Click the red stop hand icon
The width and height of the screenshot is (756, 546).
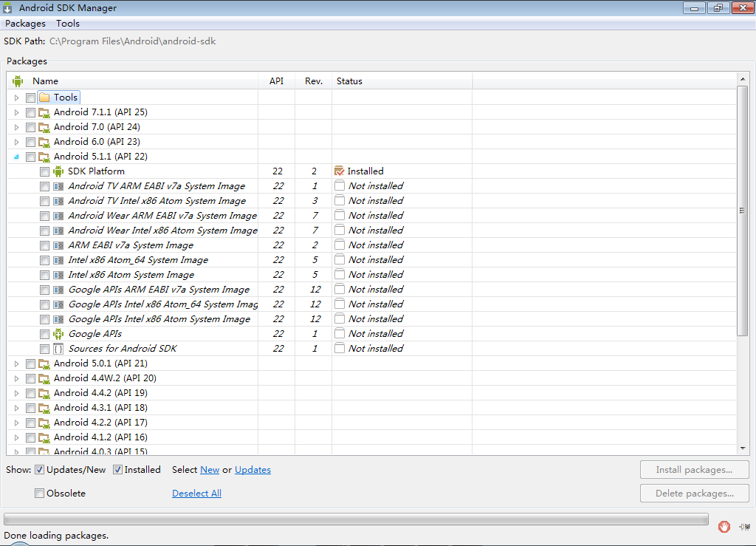724,527
